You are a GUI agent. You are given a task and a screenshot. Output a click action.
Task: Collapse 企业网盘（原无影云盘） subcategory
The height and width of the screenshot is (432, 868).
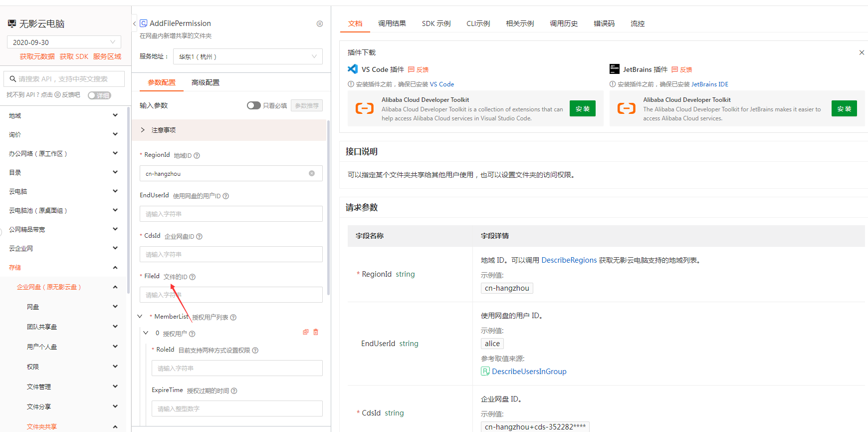click(115, 287)
